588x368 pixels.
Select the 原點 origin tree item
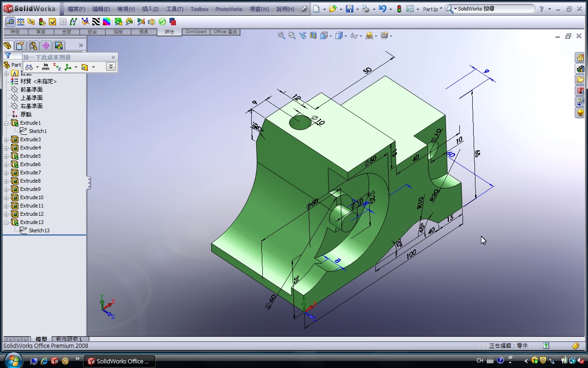26,115
